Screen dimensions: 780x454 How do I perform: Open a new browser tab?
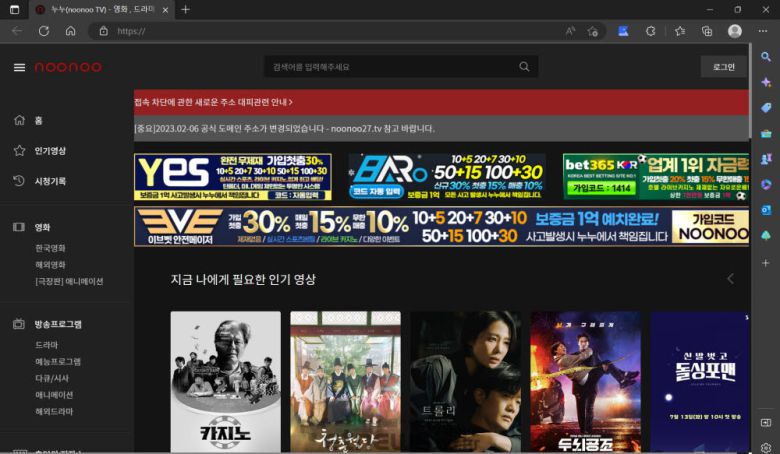(186, 9)
